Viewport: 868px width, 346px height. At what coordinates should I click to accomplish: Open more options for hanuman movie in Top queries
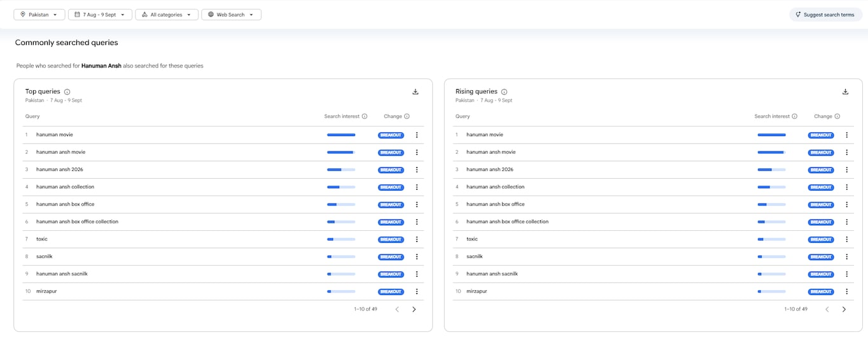point(417,135)
